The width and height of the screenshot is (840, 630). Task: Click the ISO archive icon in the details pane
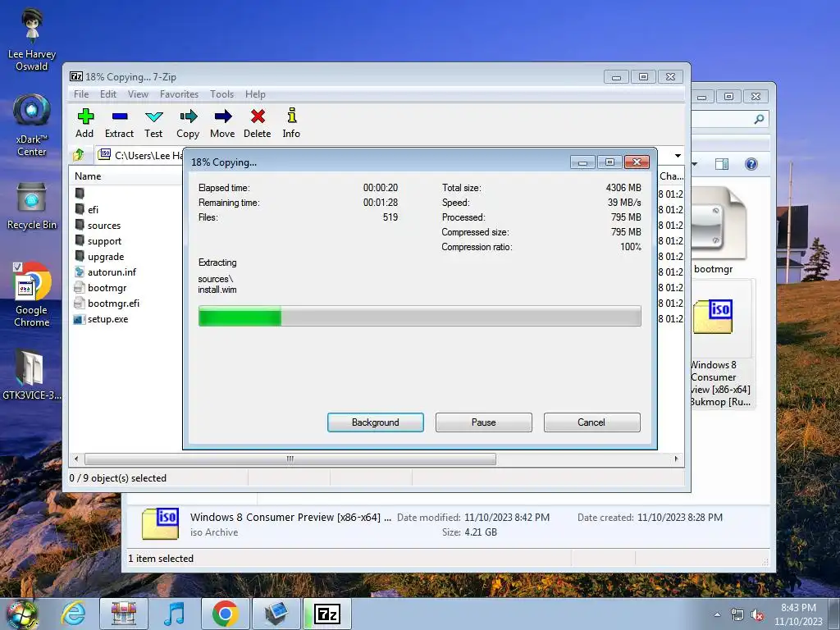160,523
